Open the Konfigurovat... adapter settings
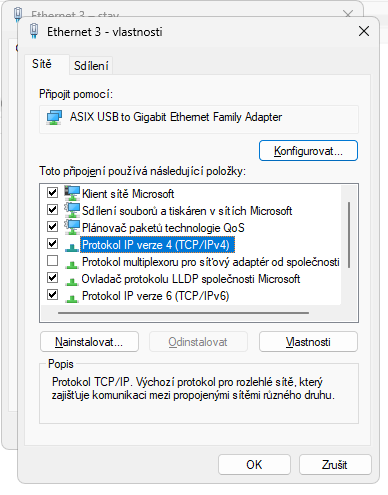 pos(308,151)
